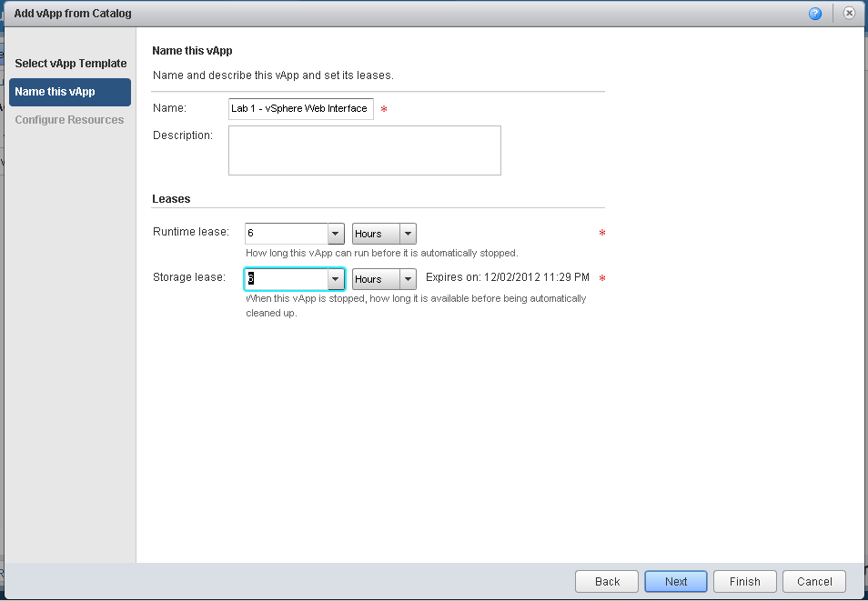Click the Runtime lease label
868x601 pixels.
coord(190,232)
